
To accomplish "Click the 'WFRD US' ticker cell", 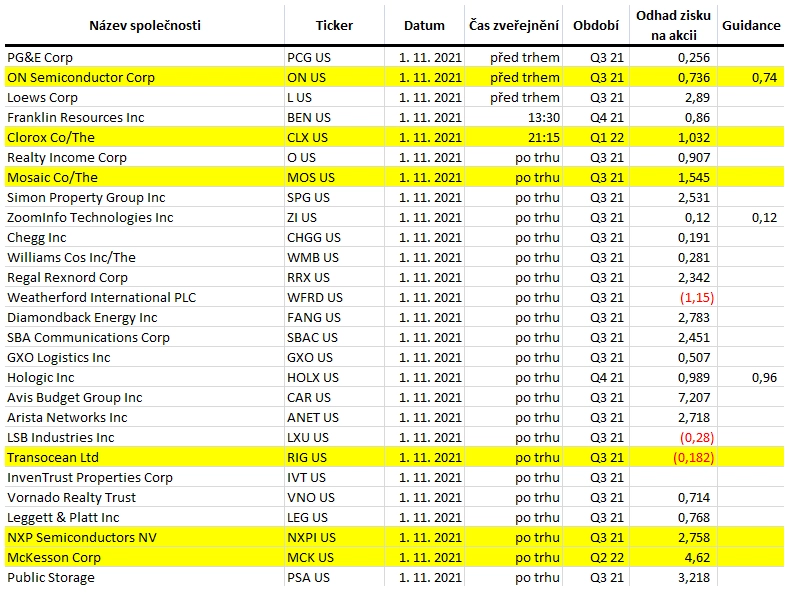I will pyautogui.click(x=335, y=297).
